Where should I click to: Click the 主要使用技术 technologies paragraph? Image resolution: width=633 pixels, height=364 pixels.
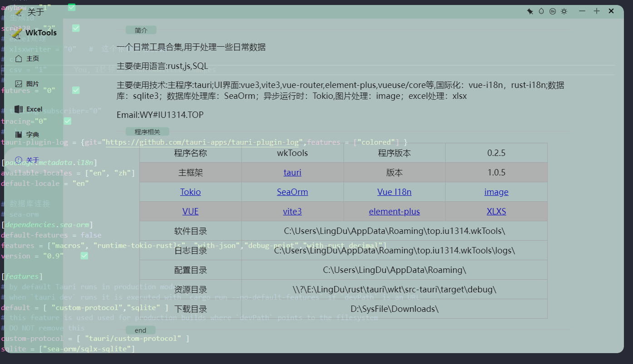click(340, 91)
